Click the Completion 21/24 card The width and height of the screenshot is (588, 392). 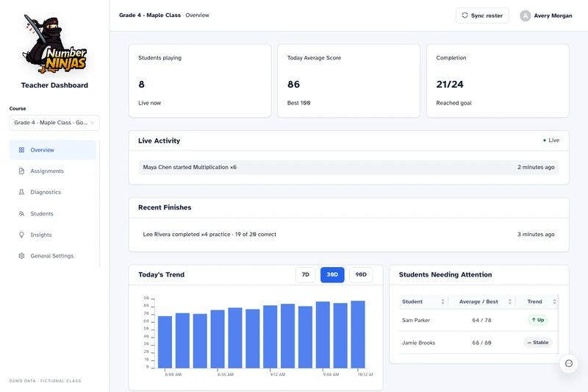[x=498, y=81]
